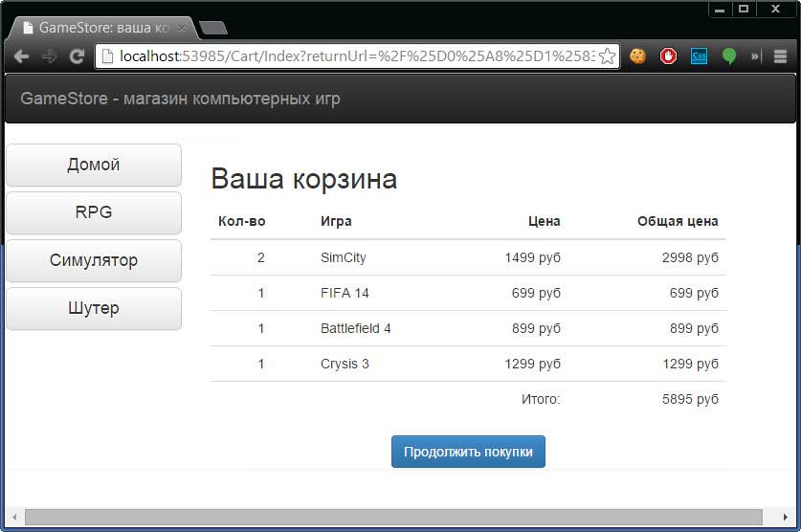Minimize the browser window
The height and width of the screenshot is (532, 801).
[721, 10]
